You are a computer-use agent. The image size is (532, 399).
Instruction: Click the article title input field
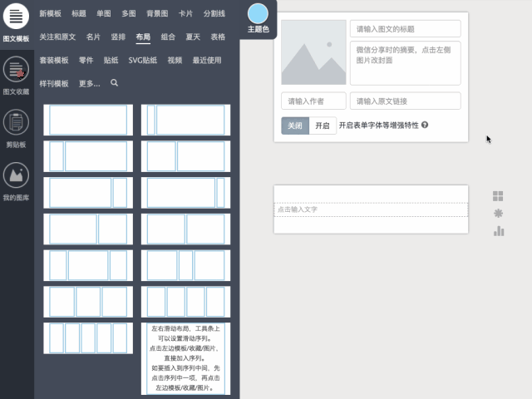(406, 29)
